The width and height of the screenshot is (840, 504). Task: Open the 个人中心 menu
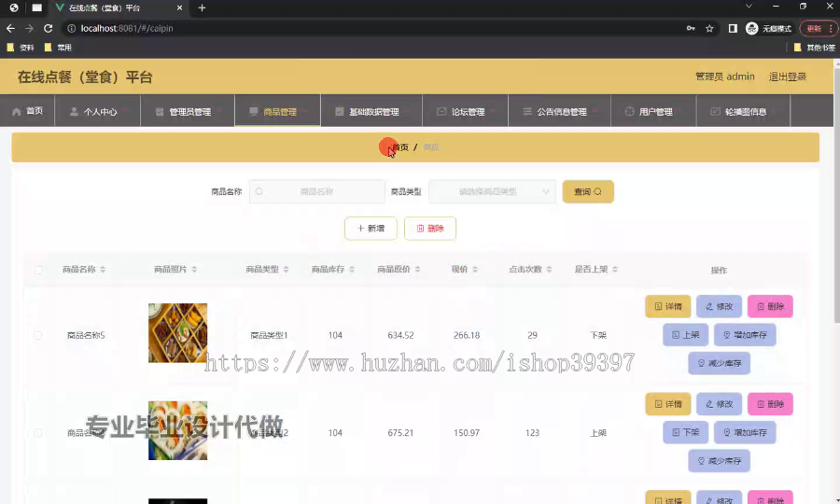click(x=97, y=111)
